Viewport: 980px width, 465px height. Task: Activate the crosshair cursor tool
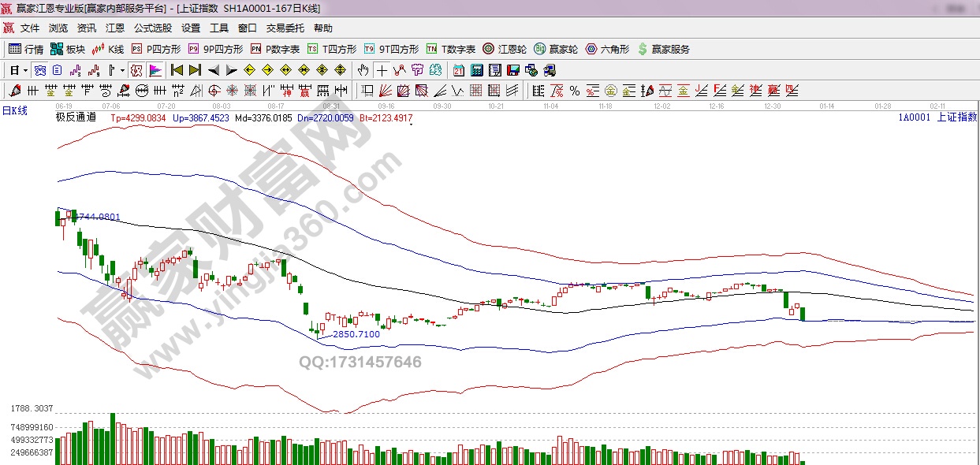click(x=382, y=70)
